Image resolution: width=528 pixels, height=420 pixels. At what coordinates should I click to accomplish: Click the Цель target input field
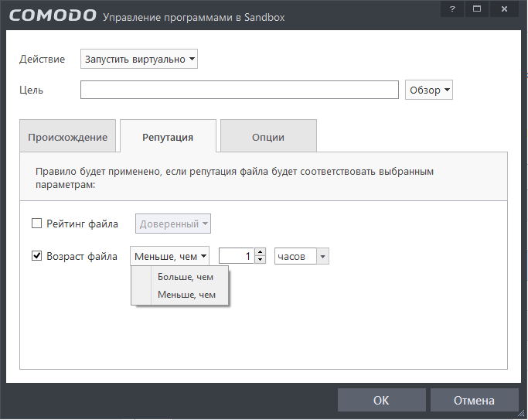click(240, 90)
